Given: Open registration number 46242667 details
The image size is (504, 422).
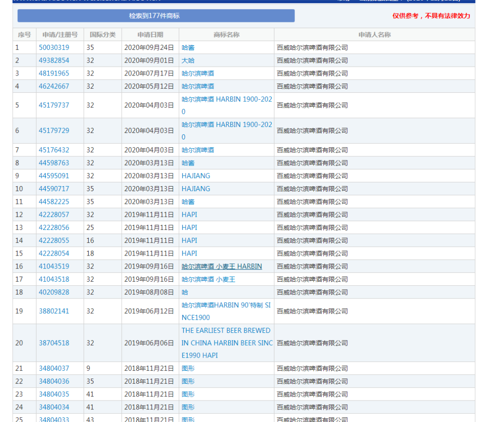Looking at the screenshot, I should [x=54, y=86].
